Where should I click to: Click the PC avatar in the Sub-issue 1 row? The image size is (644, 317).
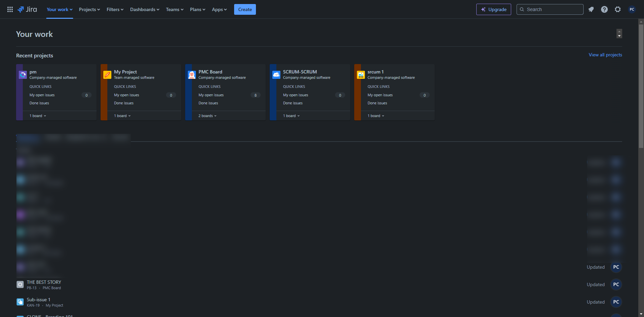pyautogui.click(x=616, y=302)
